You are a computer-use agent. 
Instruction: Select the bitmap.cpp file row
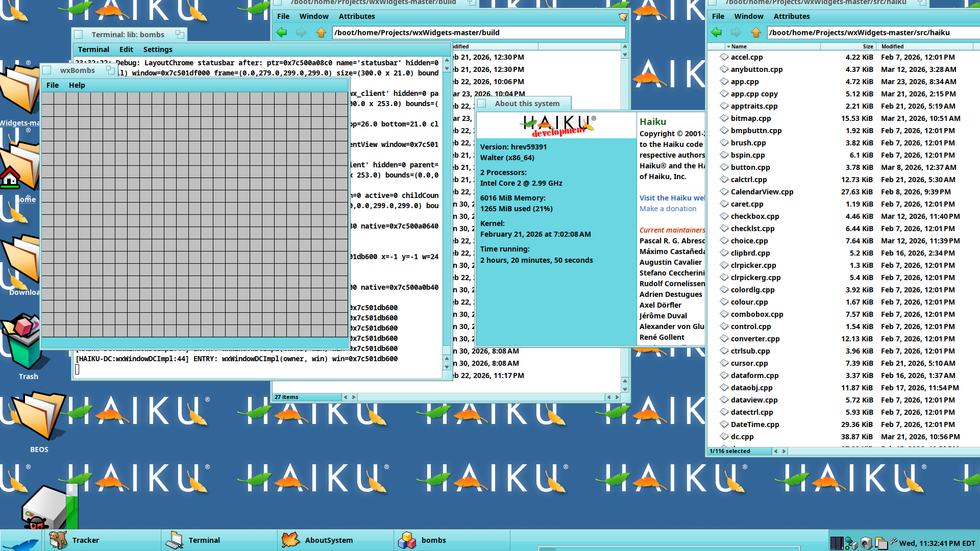[x=750, y=118]
